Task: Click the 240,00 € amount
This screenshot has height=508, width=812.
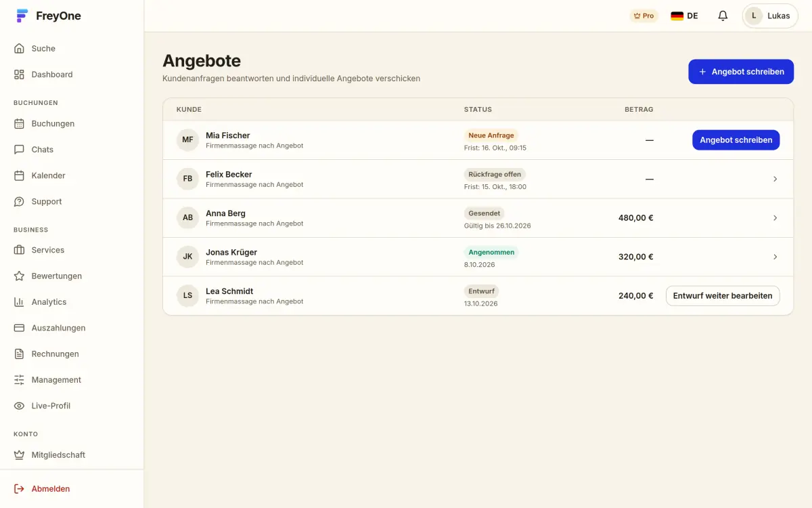Action: tap(636, 296)
